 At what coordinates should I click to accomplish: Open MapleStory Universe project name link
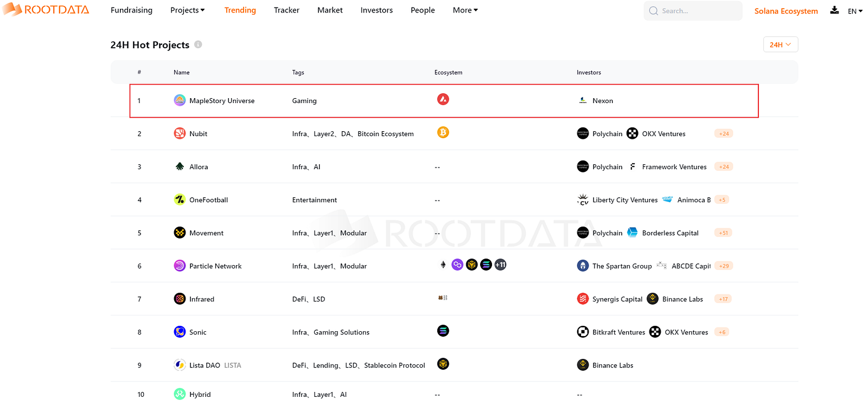[222, 100]
